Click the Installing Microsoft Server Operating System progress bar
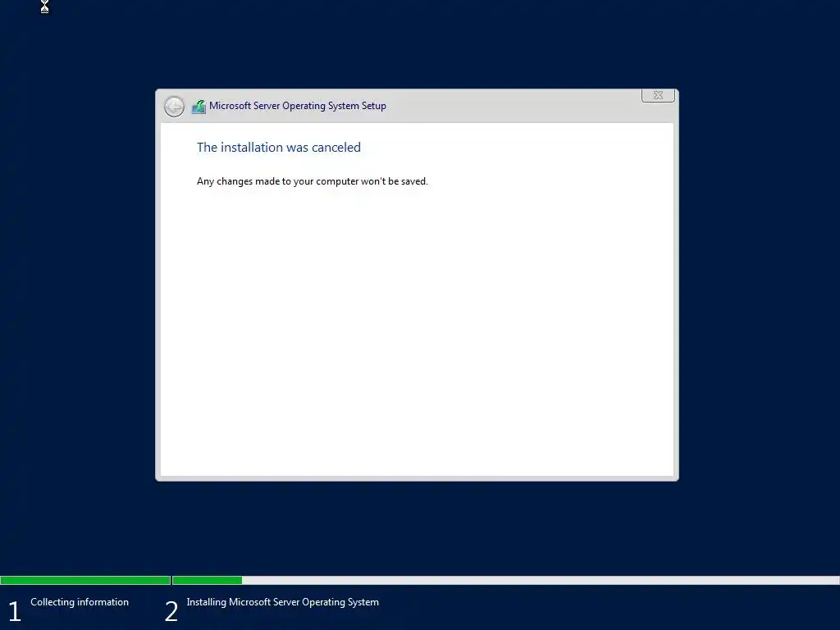The width and height of the screenshot is (840, 630). click(505, 580)
